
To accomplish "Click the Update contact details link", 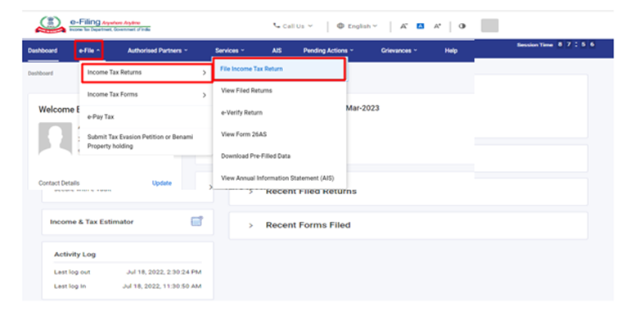I will (162, 183).
